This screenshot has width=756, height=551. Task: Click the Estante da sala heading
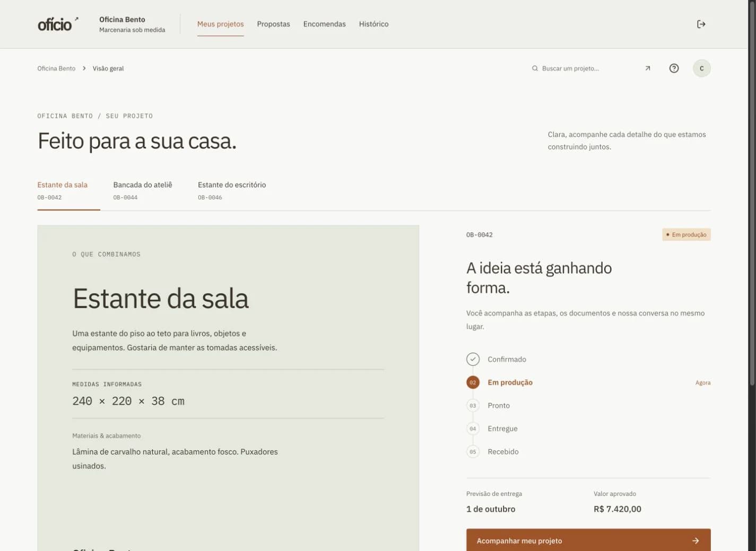161,299
